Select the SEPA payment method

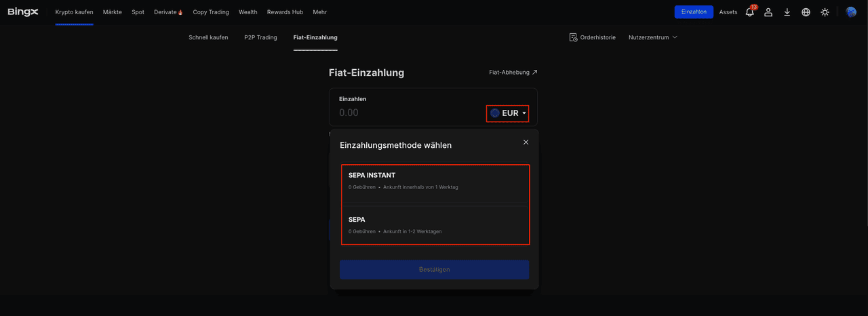435,224
